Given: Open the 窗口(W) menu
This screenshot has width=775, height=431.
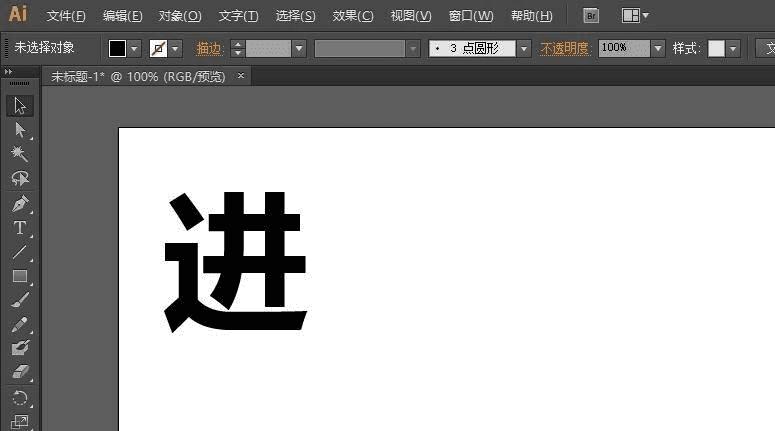Looking at the screenshot, I should [x=471, y=16].
